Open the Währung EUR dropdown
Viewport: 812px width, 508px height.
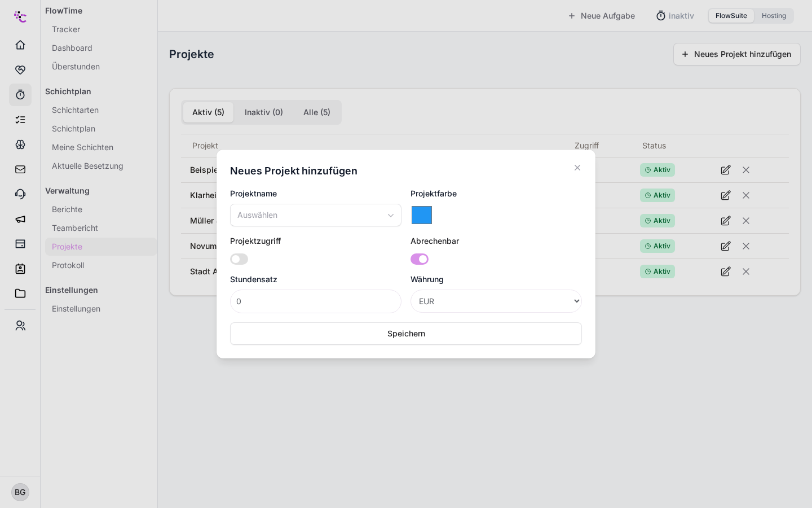click(x=496, y=301)
